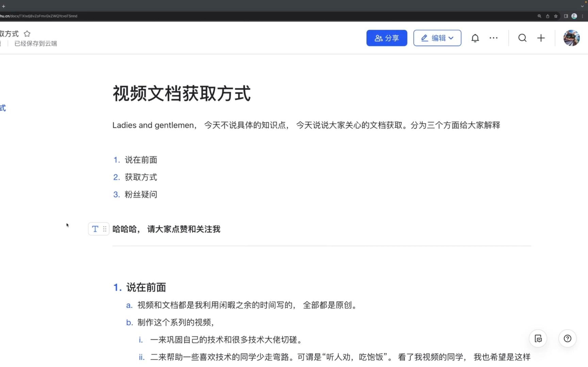Click the drag handle next to the paragraph
Image resolution: width=588 pixels, height=367 pixels.
pos(105,229)
